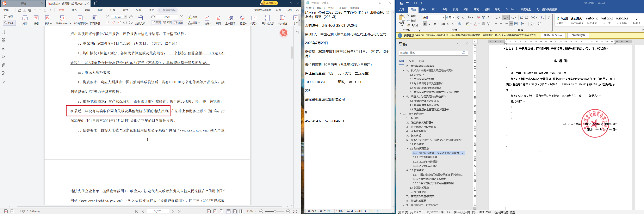Image resolution: width=644 pixels, height=214 pixels.
Task: Collapse 6.2 财务状况要求 in navigation tree
Action: click(x=407, y=149)
